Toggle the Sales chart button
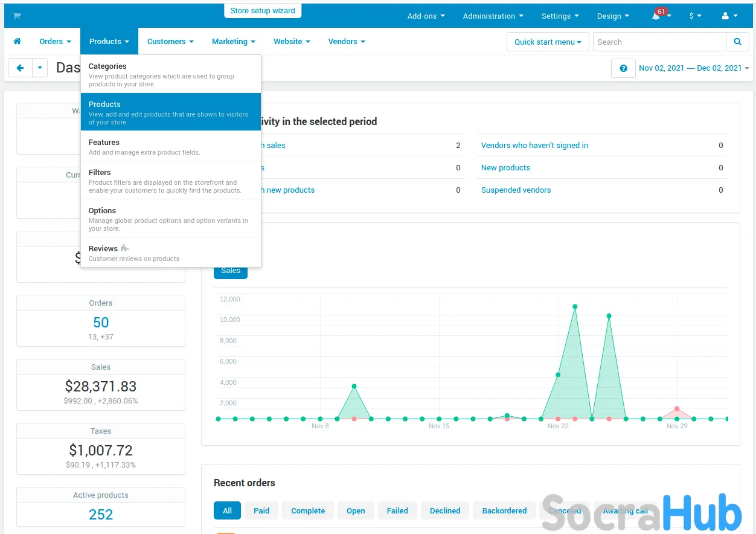Screen dimensions: 756x534 tap(231, 271)
